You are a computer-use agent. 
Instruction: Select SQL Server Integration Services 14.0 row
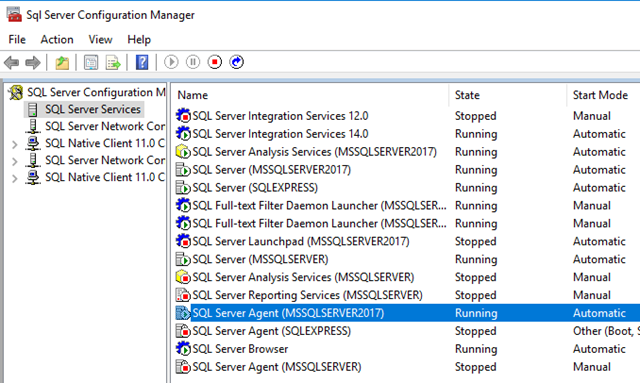point(280,134)
